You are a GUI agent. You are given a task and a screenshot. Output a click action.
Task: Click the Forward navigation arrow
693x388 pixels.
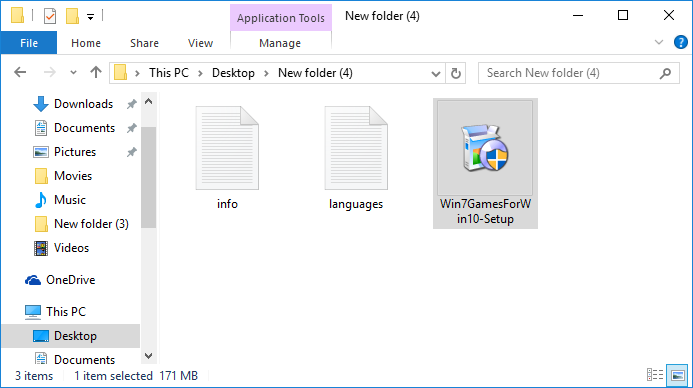point(50,72)
